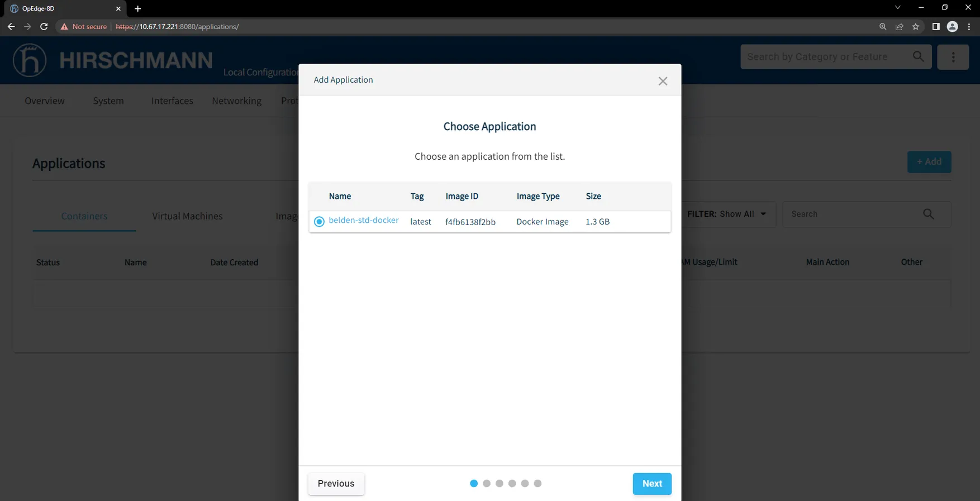Click the first step indicator dot
Screen dimensions: 980x501
tap(474, 484)
